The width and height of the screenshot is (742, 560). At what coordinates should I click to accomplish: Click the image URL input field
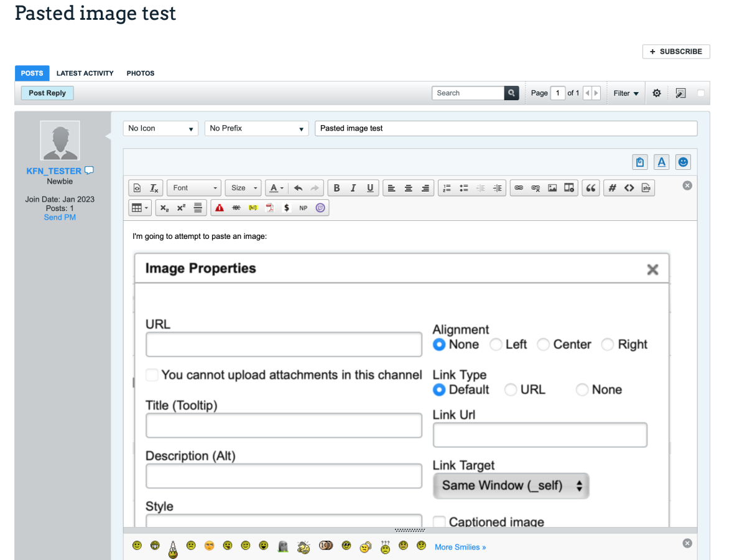click(284, 344)
